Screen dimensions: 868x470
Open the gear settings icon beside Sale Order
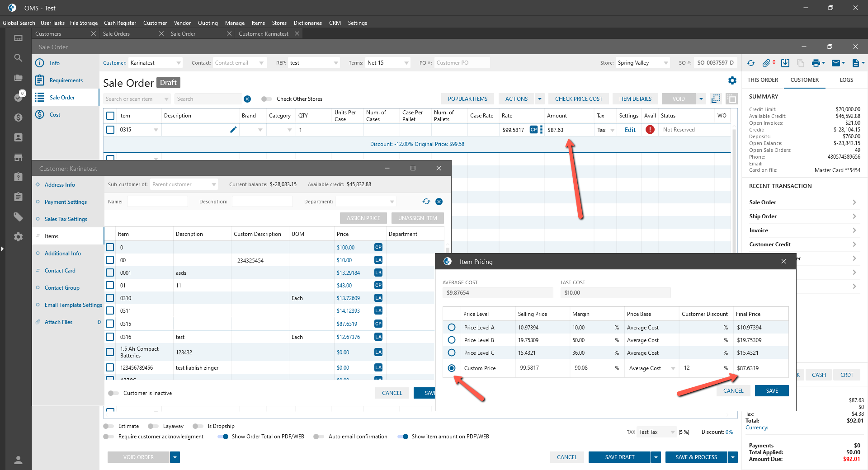[x=732, y=80]
